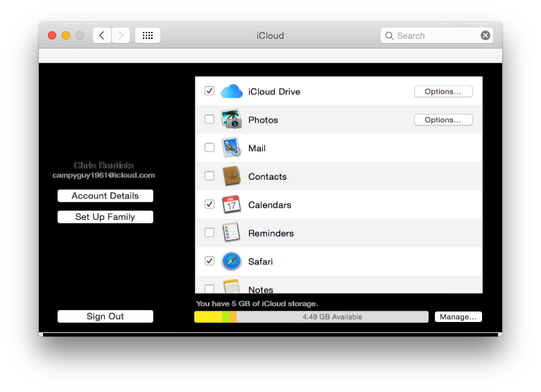541x392 pixels.
Task: Click the Safari label
Action: click(x=261, y=262)
